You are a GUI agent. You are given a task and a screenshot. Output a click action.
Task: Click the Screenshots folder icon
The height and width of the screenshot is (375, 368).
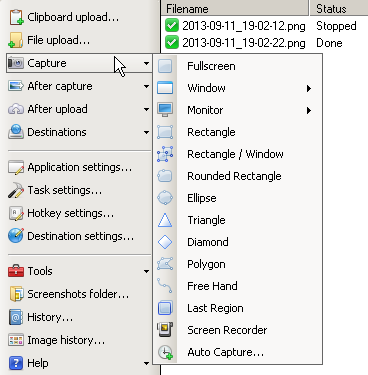(16, 294)
